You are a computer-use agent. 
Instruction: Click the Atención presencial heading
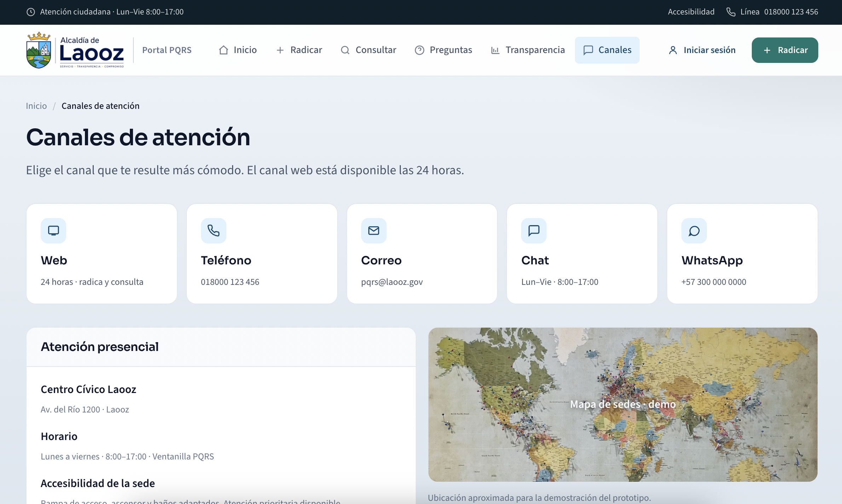pos(100,347)
